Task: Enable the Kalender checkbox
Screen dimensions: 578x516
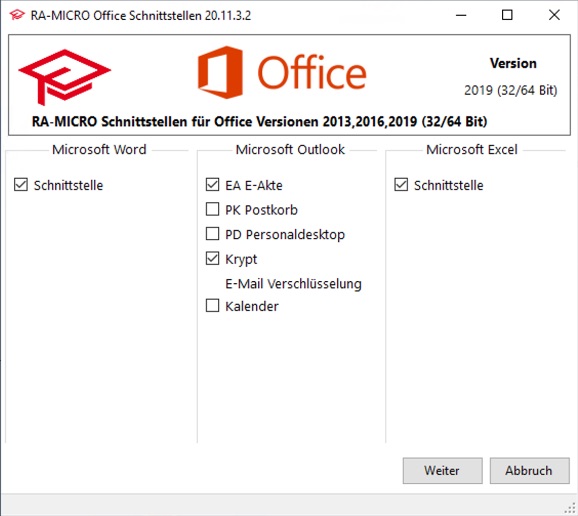Action: tap(212, 306)
